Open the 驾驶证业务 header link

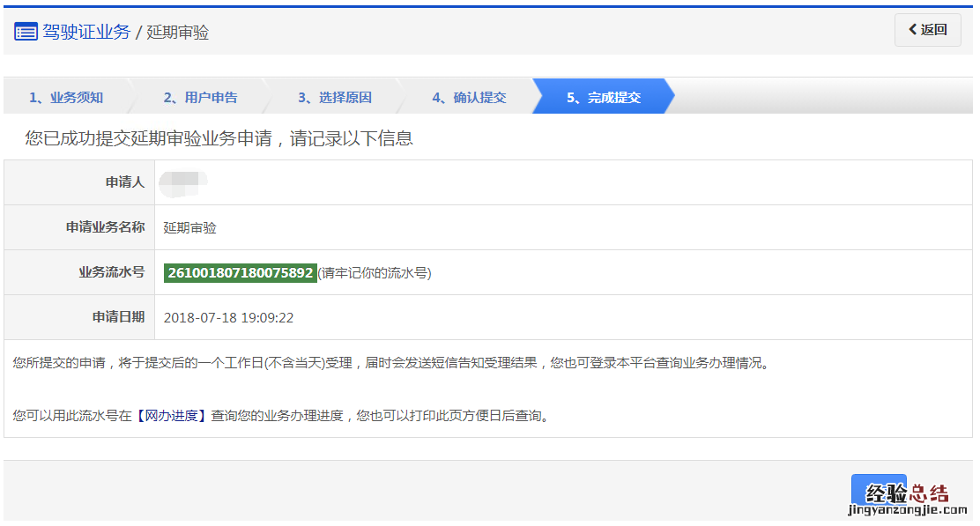point(86,33)
